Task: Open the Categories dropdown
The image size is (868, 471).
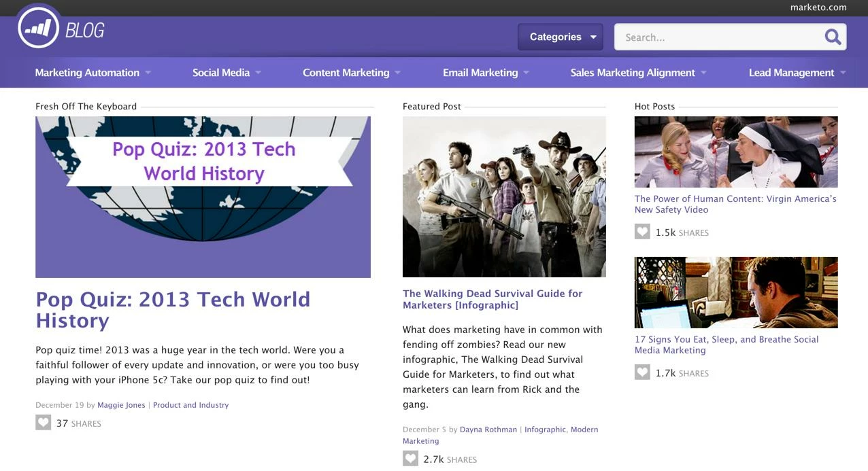Action: coord(561,37)
